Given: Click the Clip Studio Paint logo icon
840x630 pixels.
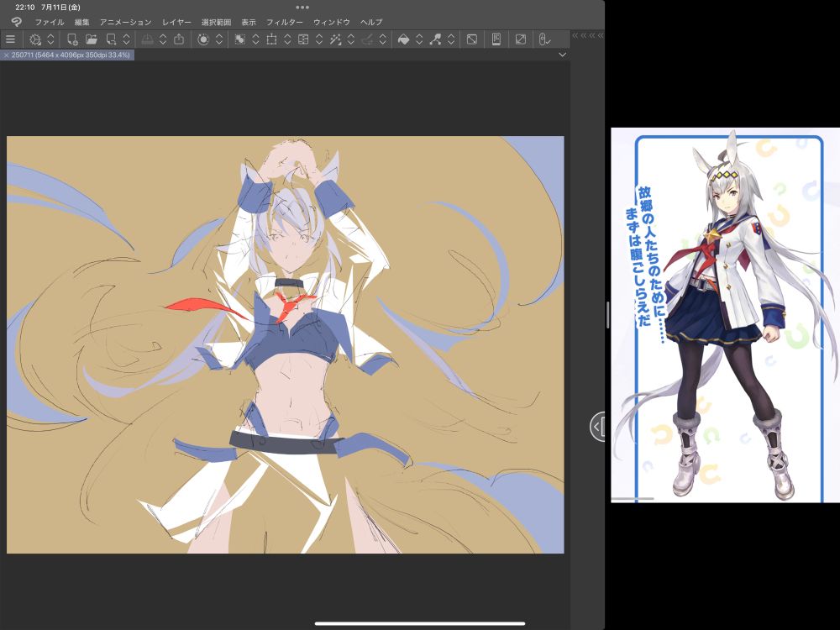Looking at the screenshot, I should [x=17, y=22].
